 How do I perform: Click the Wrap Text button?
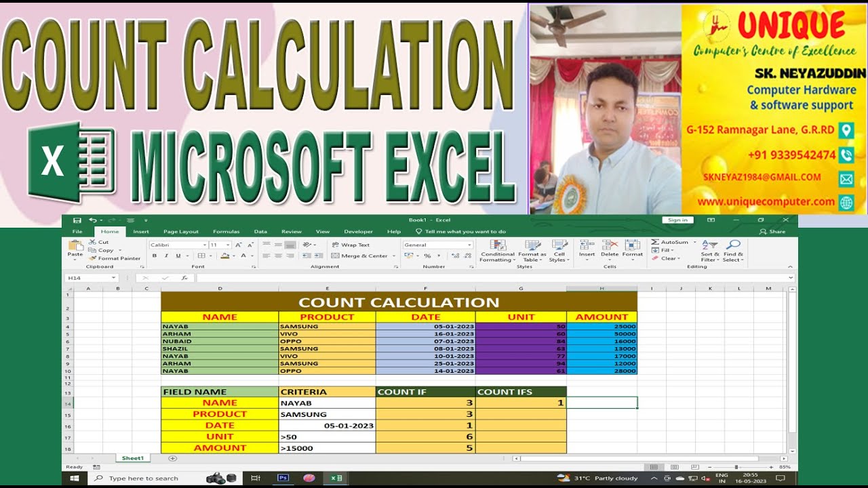point(351,245)
